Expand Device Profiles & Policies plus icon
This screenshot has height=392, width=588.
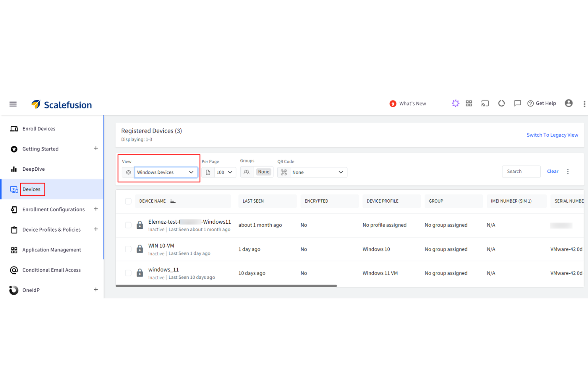[96, 229]
